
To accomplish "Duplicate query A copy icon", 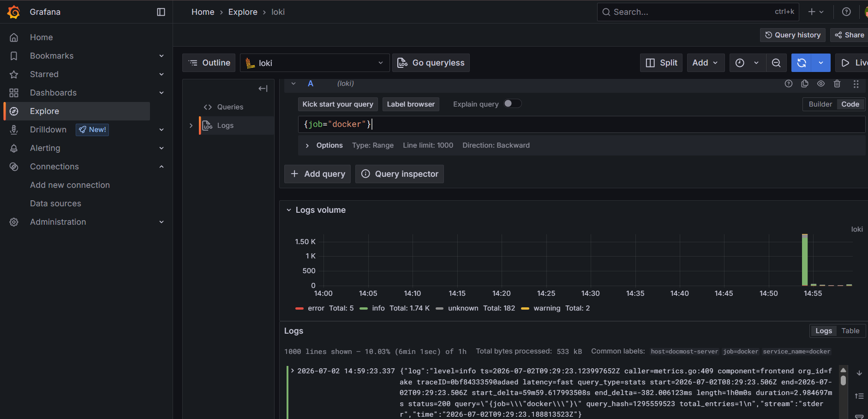I will pos(805,84).
